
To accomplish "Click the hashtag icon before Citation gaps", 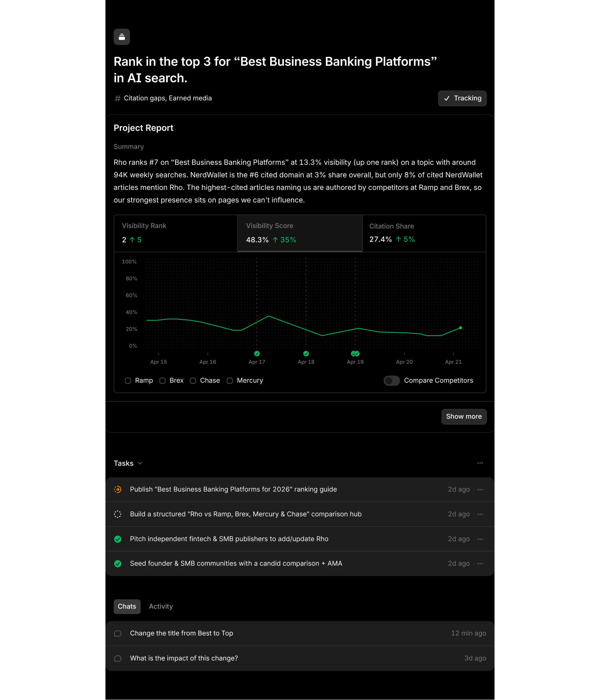I will click(x=117, y=98).
